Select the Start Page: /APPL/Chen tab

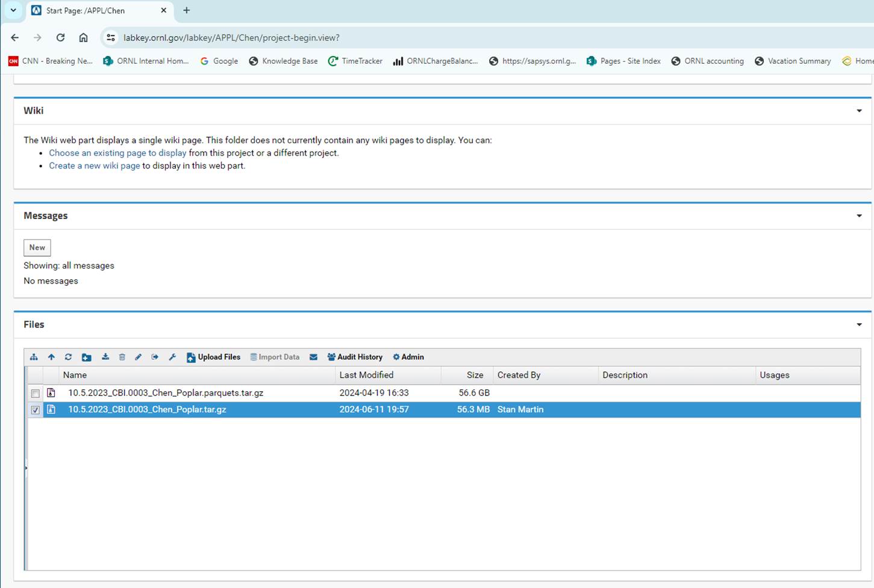point(99,11)
